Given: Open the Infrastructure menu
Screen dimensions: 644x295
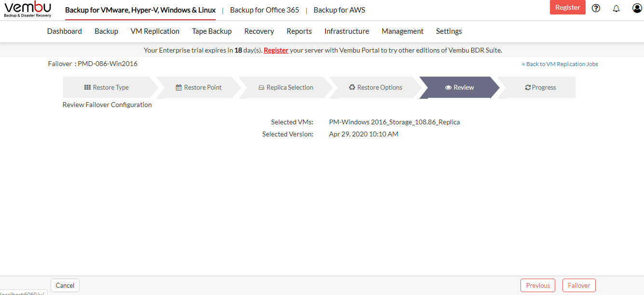Looking at the screenshot, I should (346, 31).
